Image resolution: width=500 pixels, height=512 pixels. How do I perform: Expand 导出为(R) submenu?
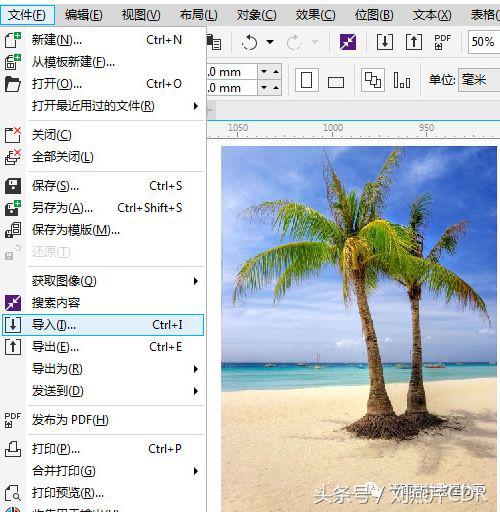tap(103, 369)
